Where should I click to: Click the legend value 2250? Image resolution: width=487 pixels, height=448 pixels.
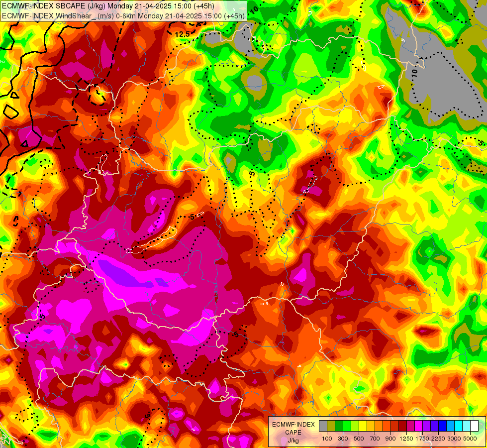(438, 439)
